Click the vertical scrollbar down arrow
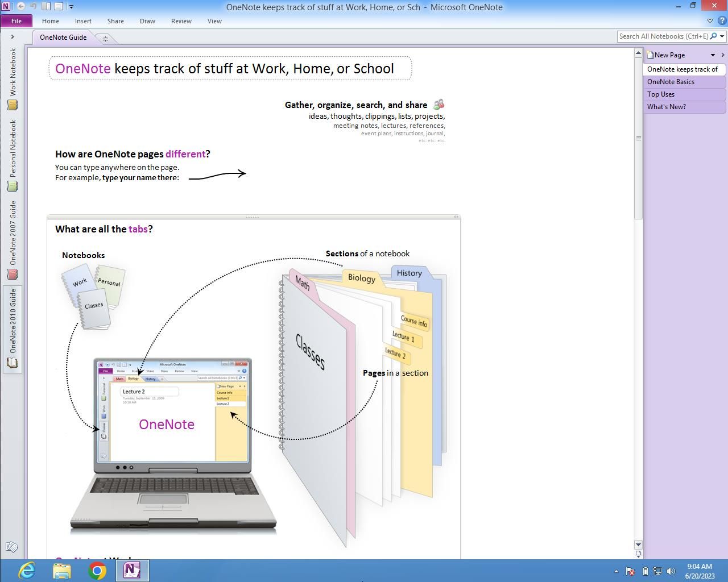 pyautogui.click(x=638, y=544)
